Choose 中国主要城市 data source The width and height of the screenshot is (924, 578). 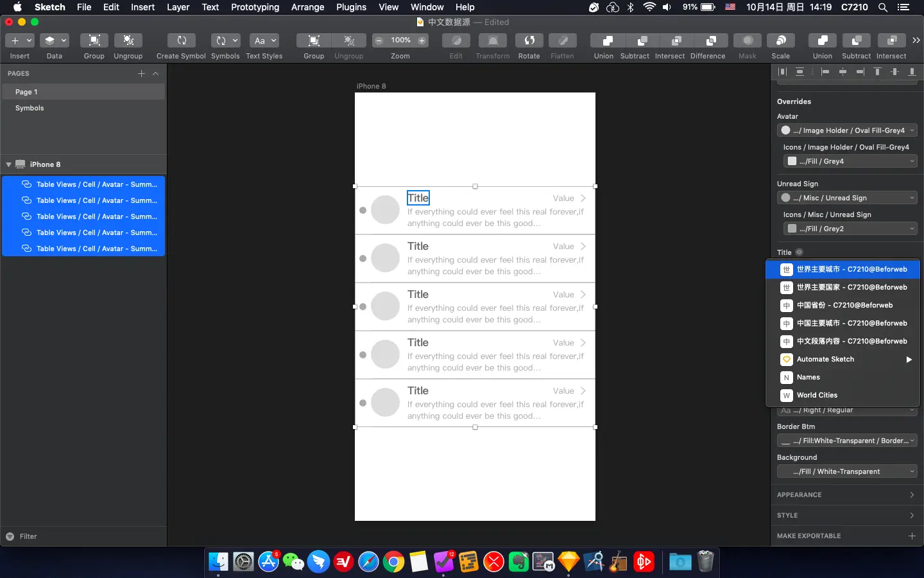tap(843, 324)
